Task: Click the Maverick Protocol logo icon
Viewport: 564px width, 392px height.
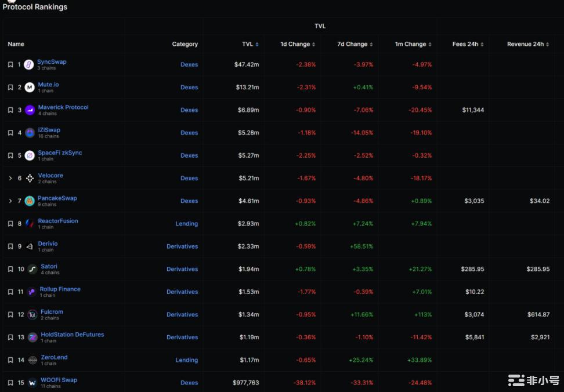Action: pyautogui.click(x=30, y=110)
